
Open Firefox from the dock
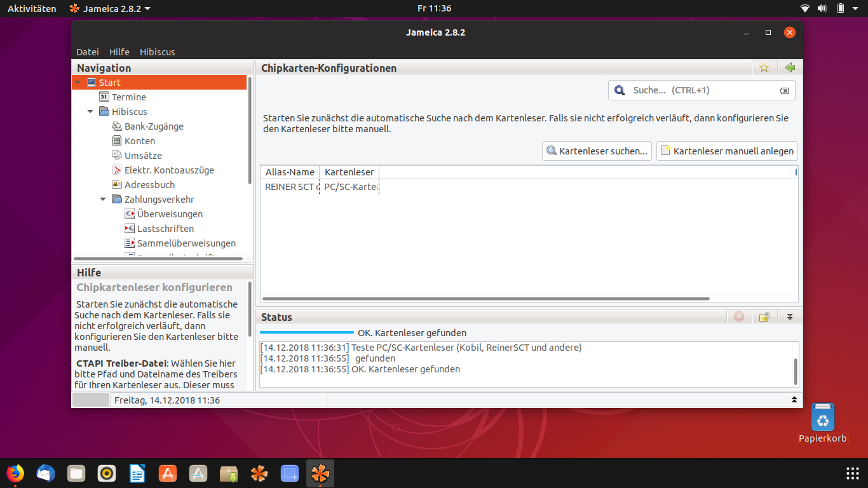(15, 473)
